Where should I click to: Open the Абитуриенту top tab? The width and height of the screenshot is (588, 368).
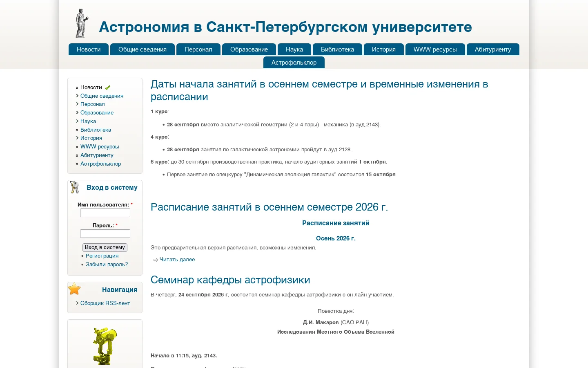tap(493, 49)
